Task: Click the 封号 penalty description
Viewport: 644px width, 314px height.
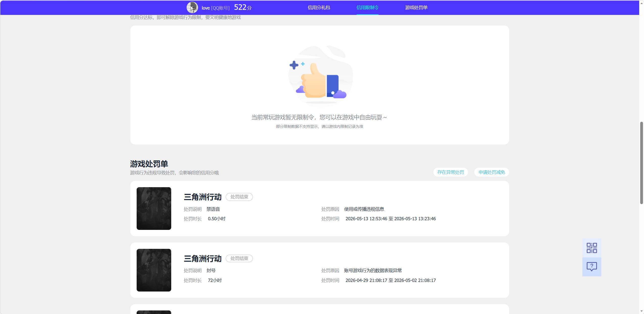Action: point(211,271)
